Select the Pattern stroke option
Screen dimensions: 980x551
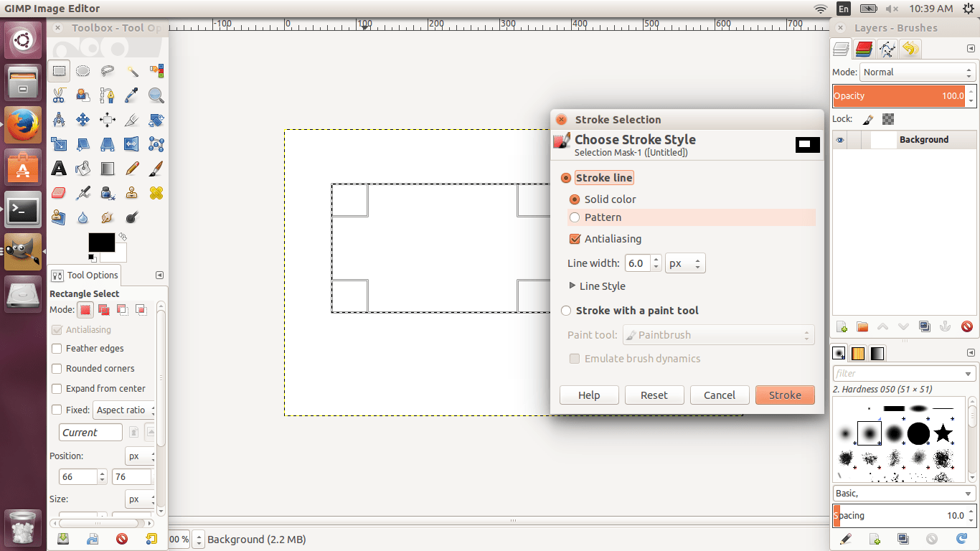click(x=575, y=217)
